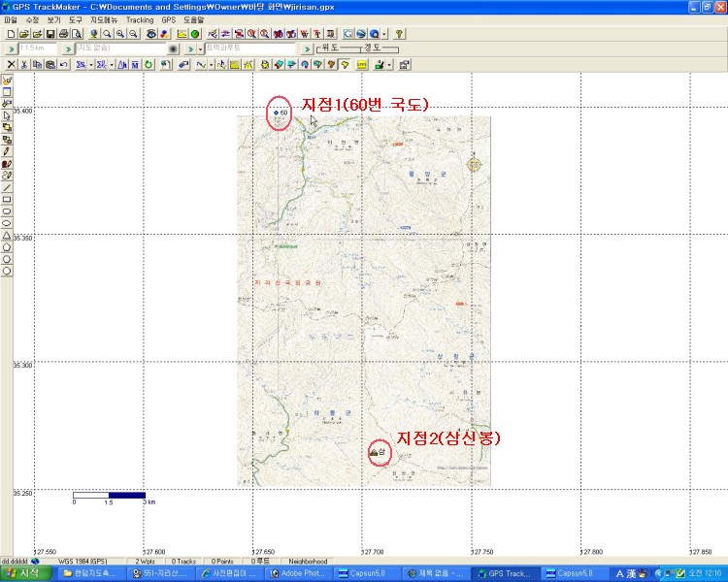The width and height of the screenshot is (728, 582).
Task: Click the 트랙과루트 field
Action: coord(250,48)
